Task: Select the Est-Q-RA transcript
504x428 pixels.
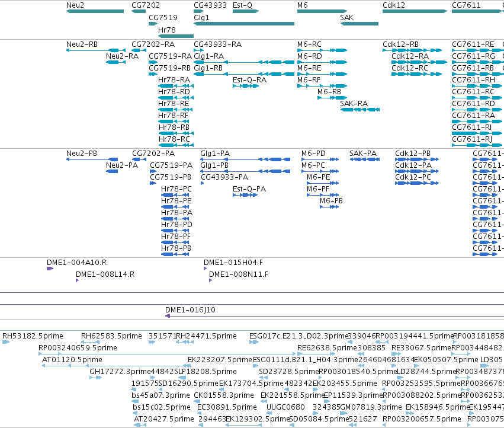Action: click(x=246, y=86)
